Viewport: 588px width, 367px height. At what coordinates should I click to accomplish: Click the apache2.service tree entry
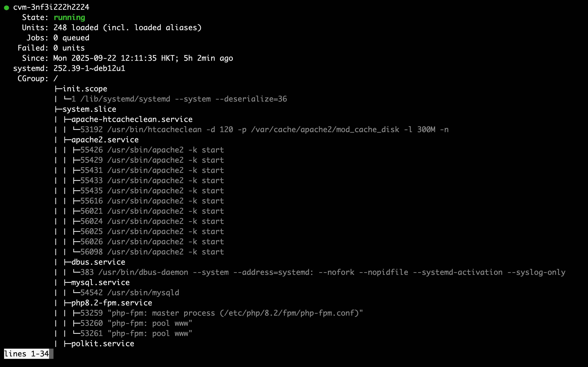pos(105,140)
